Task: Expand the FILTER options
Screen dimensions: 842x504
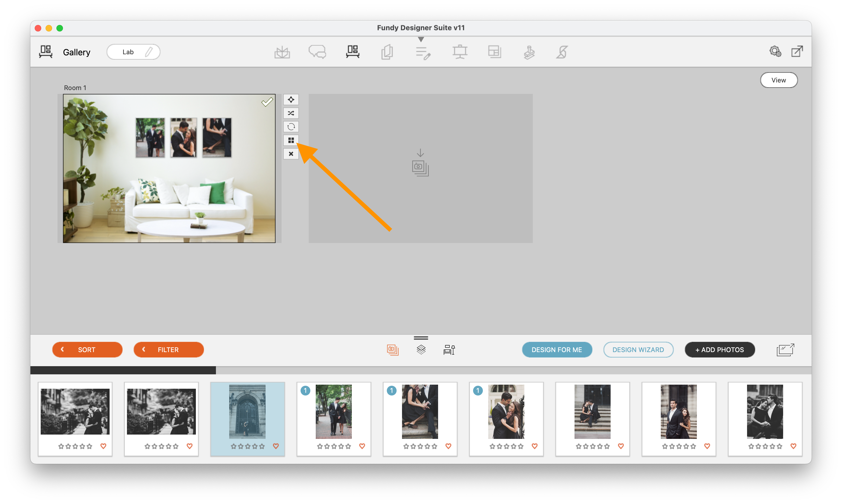Action: (x=169, y=349)
